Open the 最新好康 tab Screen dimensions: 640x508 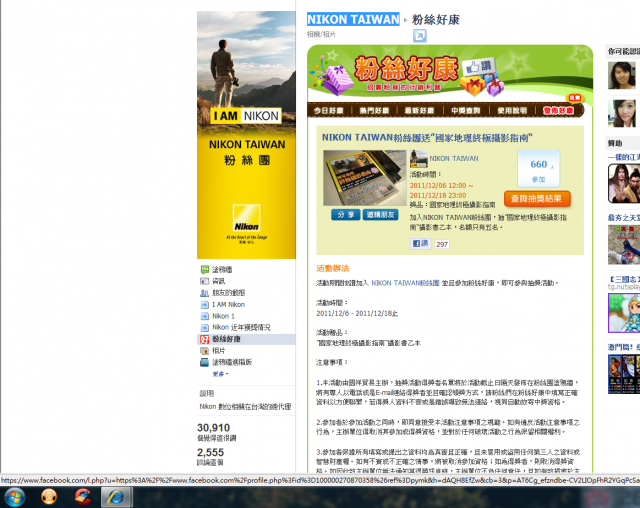point(420,111)
